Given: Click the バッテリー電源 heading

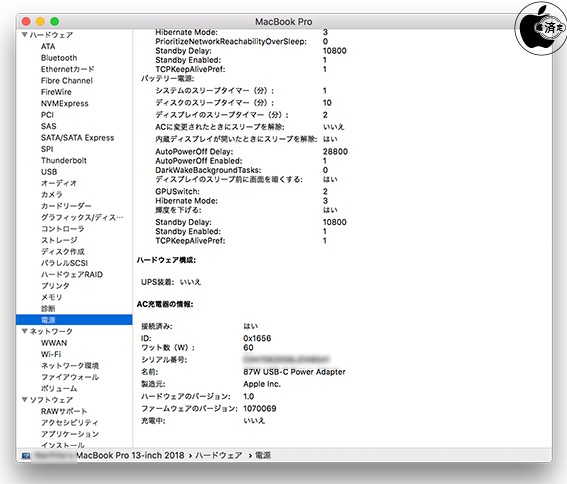Looking at the screenshot, I should click(167, 78).
